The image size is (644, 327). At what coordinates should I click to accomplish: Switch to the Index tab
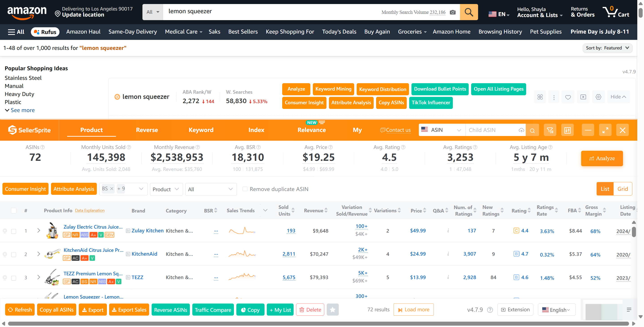256,130
